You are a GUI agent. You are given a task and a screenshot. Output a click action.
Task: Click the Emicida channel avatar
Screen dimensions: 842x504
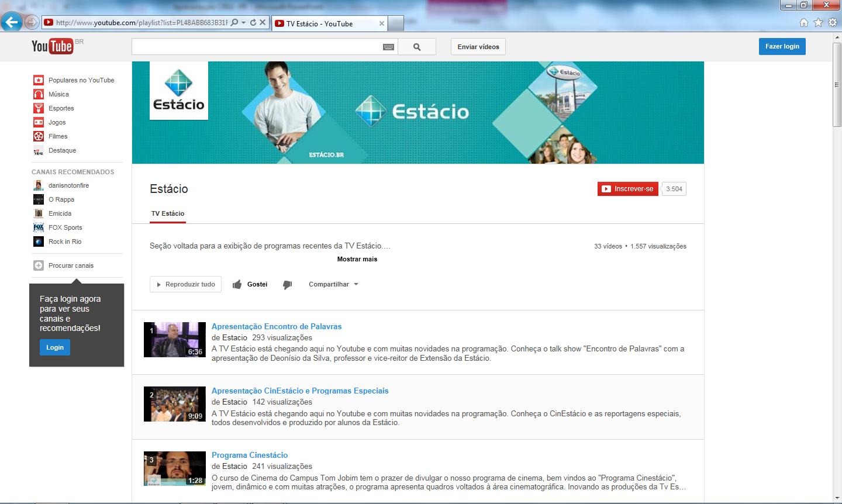[39, 213]
